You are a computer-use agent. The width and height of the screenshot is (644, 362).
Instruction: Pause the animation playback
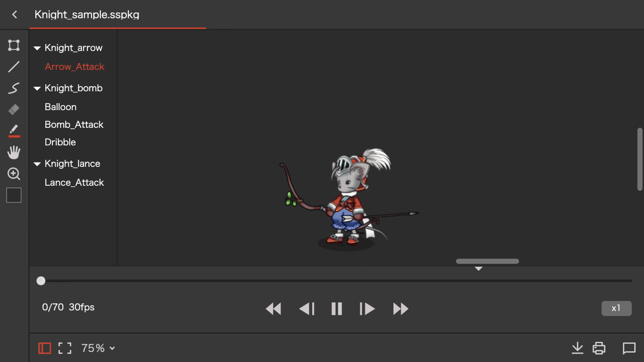point(337,309)
